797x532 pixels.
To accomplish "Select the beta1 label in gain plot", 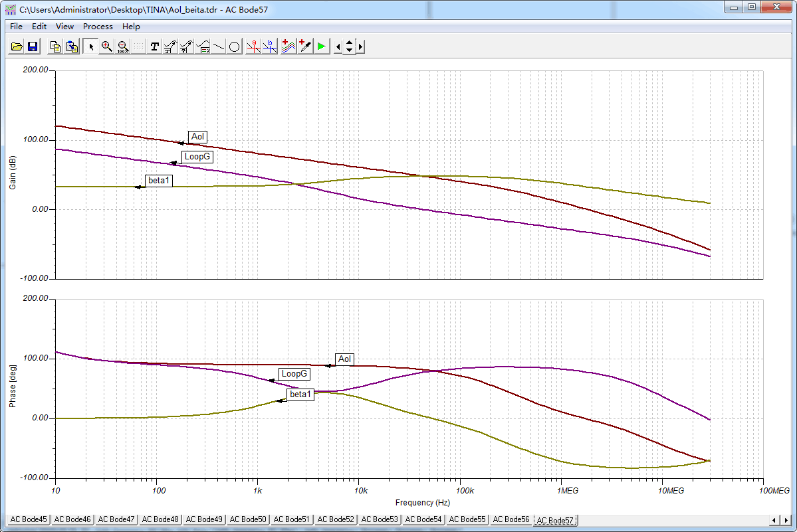I will 159,181.
